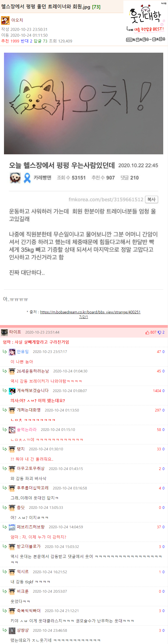Click 계속해보겠습니다's avatar icon
This screenshot has height=644, width=168.
coord(12,391)
